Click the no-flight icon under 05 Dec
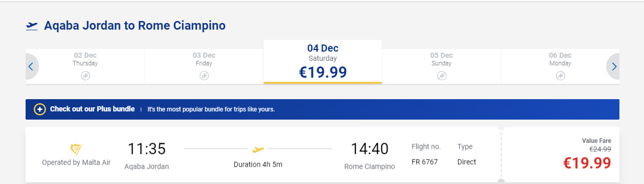 pyautogui.click(x=442, y=76)
